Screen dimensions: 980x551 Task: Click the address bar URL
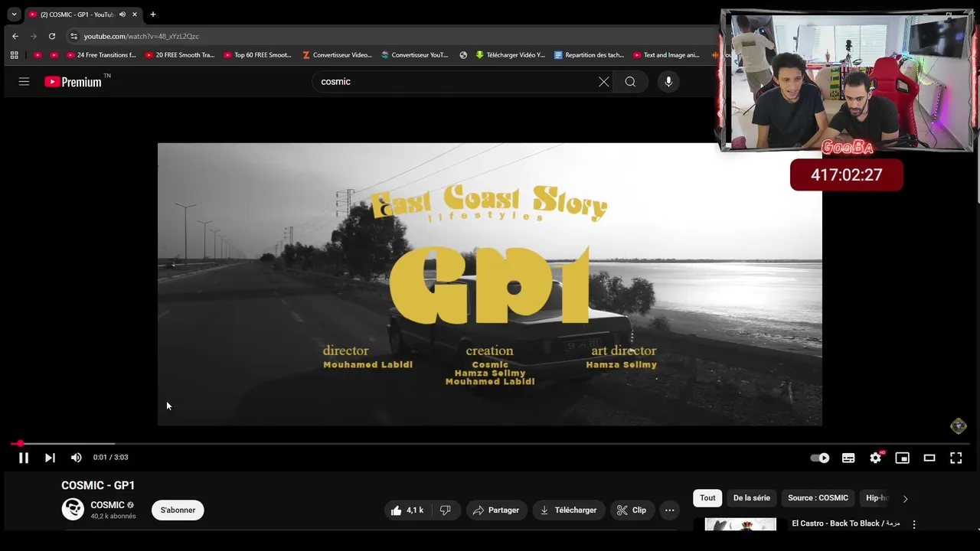pyautogui.click(x=142, y=36)
